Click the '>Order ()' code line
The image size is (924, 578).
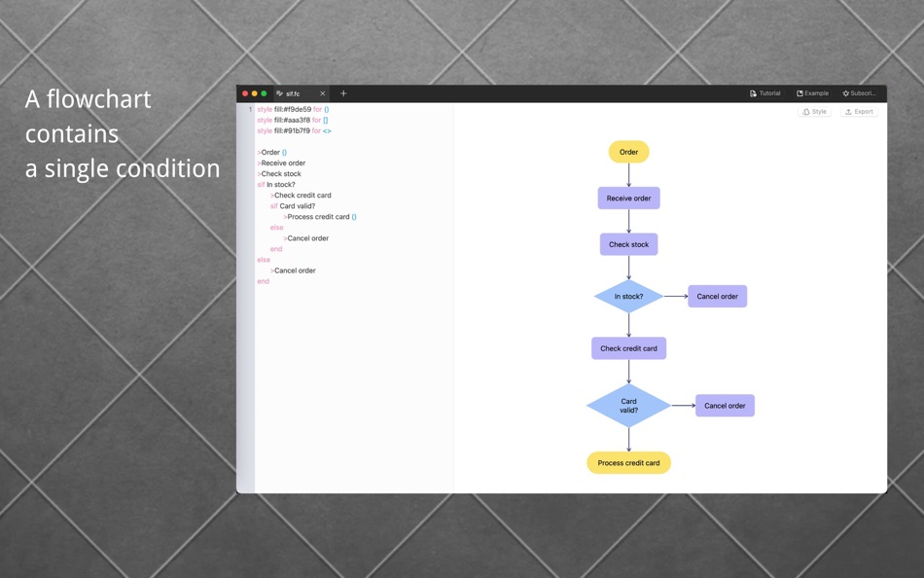[271, 152]
